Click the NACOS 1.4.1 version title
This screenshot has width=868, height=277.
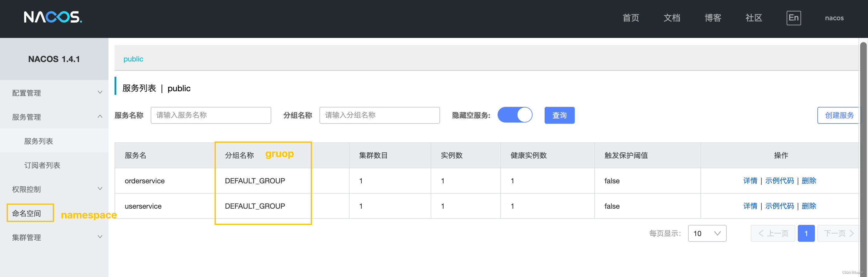[x=54, y=59]
